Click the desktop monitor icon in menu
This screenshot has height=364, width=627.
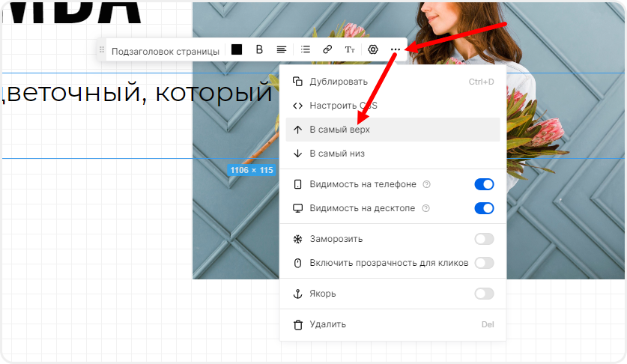click(x=297, y=208)
